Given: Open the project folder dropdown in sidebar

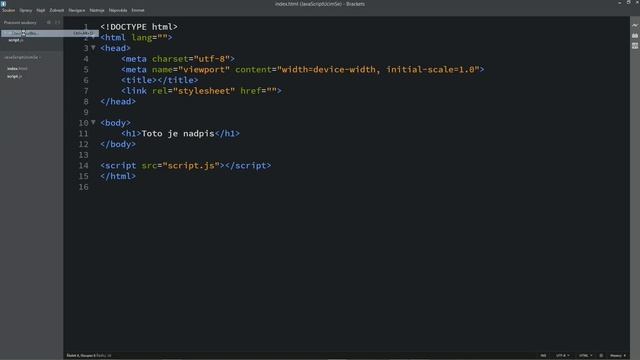Looking at the screenshot, I should point(22,57).
